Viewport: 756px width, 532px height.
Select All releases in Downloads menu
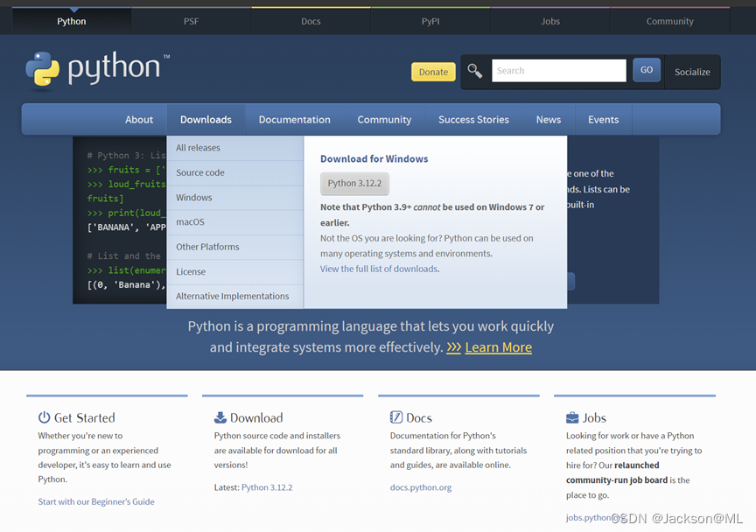[234, 148]
